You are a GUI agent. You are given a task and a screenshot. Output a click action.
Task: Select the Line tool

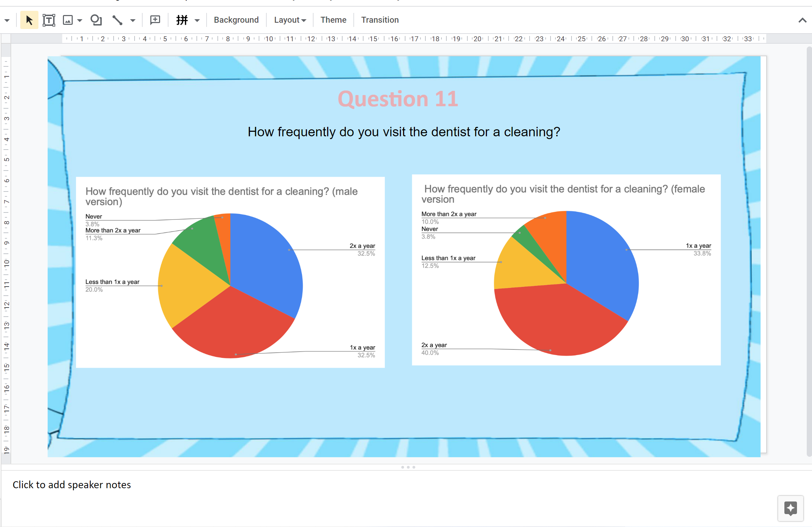coord(117,20)
